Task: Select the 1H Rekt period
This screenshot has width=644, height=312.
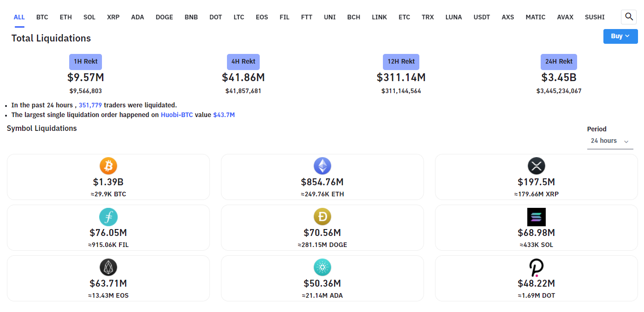Action: 85,62
